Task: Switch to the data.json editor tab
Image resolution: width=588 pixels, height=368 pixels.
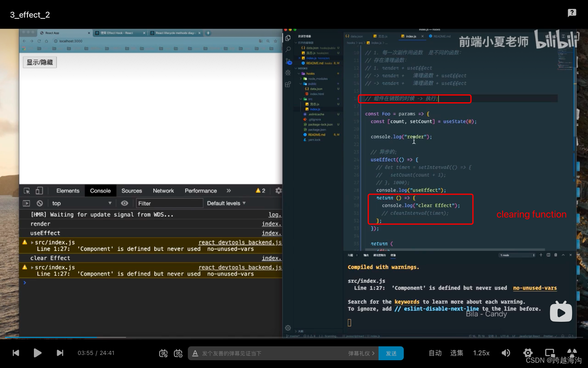Action: click(354, 36)
